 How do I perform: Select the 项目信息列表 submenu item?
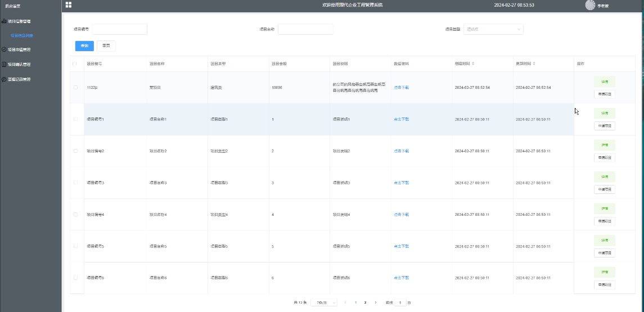[22, 36]
